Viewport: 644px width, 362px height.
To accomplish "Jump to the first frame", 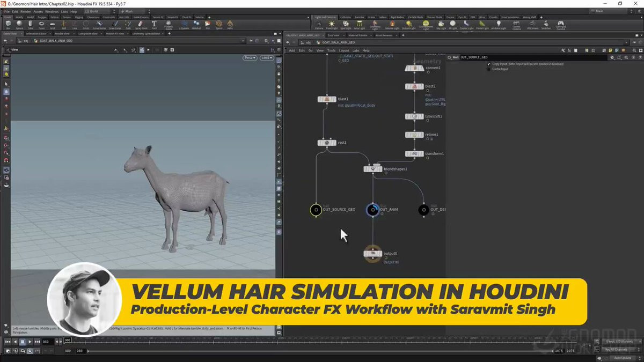I will (x=8, y=342).
